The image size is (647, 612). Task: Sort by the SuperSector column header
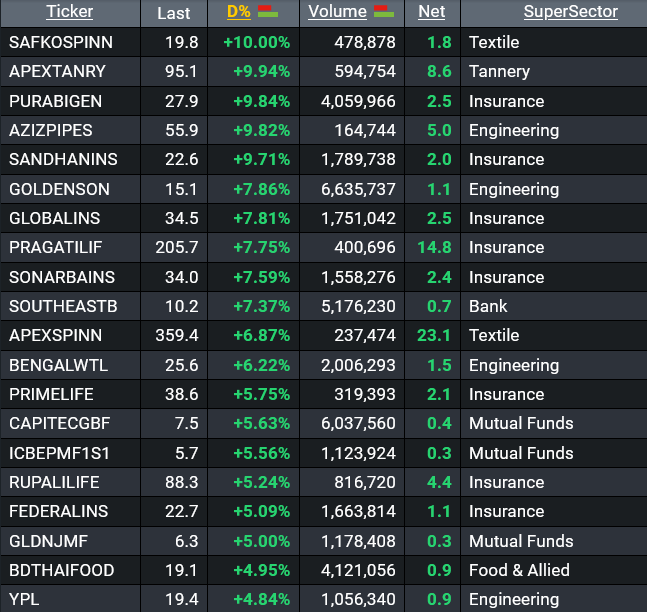(570, 13)
